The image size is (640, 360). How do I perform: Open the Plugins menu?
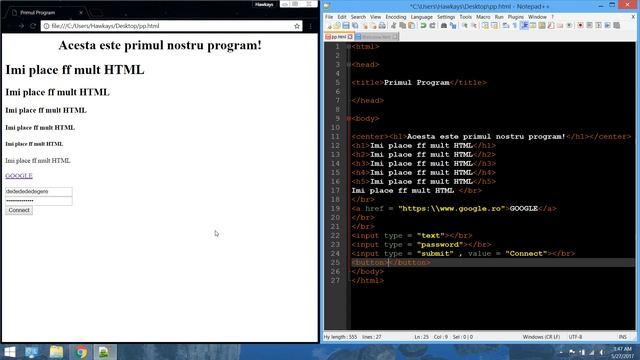[516, 17]
